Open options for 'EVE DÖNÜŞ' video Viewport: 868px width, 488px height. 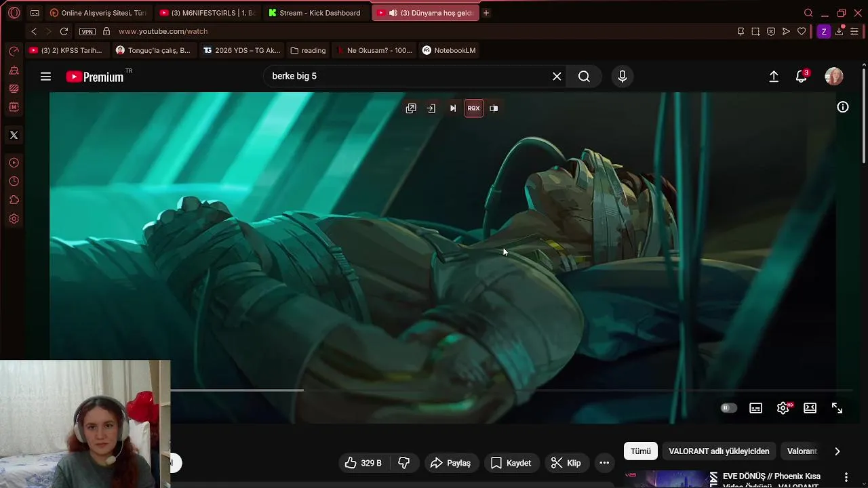(846, 477)
